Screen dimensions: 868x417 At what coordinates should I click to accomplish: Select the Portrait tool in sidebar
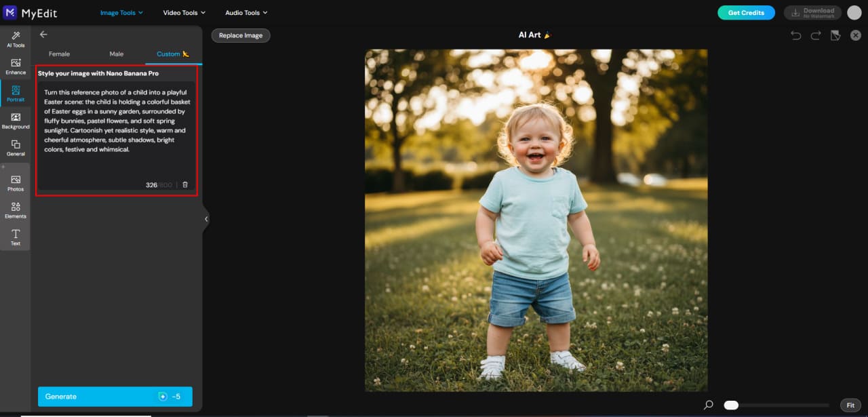tap(15, 94)
